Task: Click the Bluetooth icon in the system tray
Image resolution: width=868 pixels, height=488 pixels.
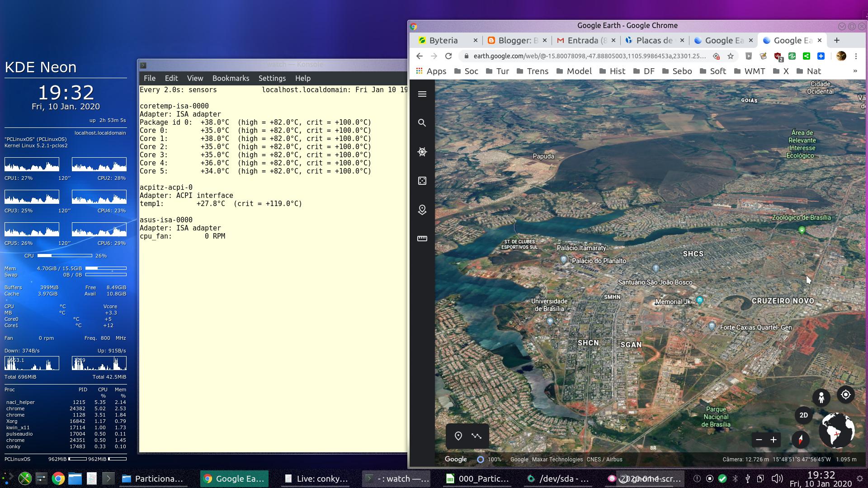Action: click(735, 479)
